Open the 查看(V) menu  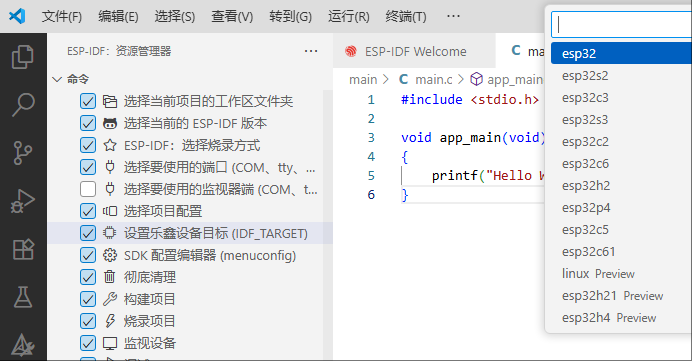coord(232,17)
